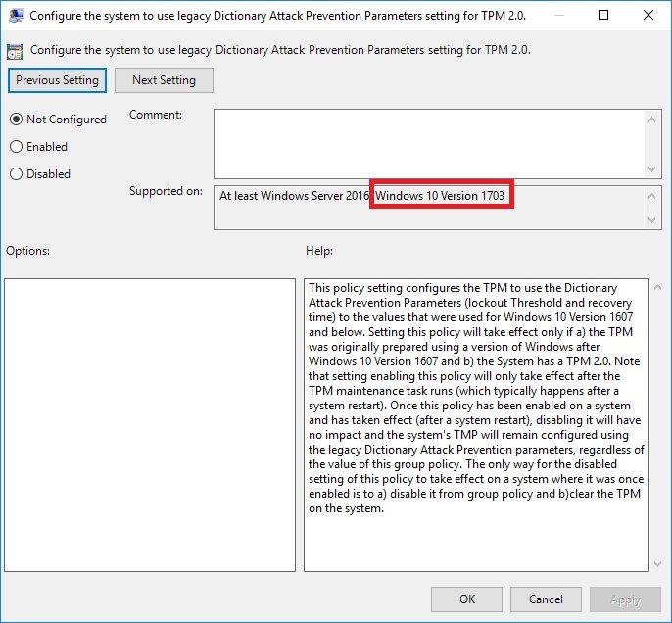
Task: Click inside the empty Options pane
Action: click(150, 424)
